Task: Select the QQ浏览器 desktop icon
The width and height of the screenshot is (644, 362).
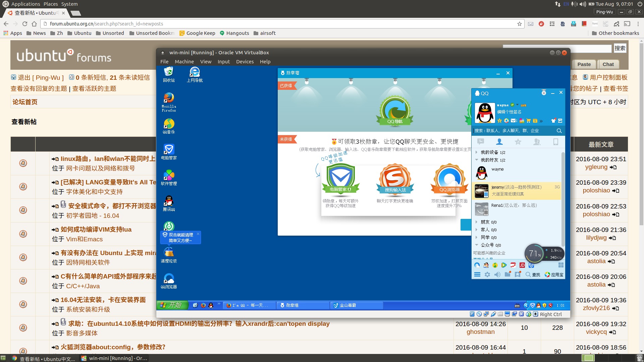Action: pyautogui.click(x=169, y=281)
